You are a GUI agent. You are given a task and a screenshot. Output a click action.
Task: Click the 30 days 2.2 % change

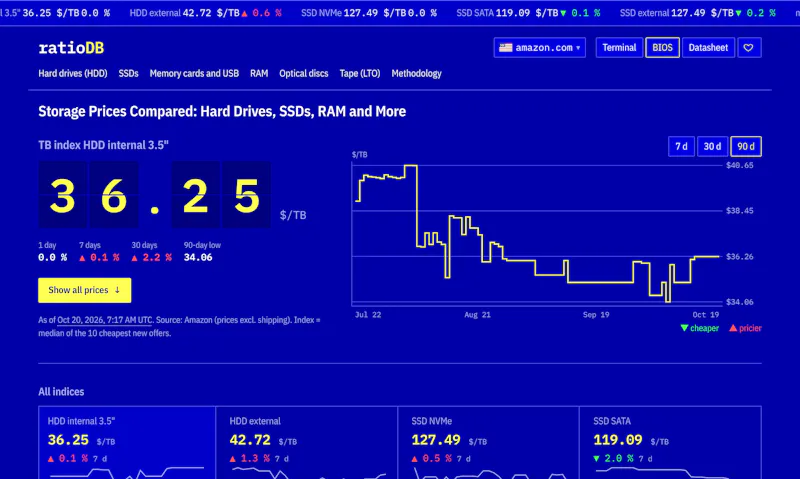click(152, 258)
